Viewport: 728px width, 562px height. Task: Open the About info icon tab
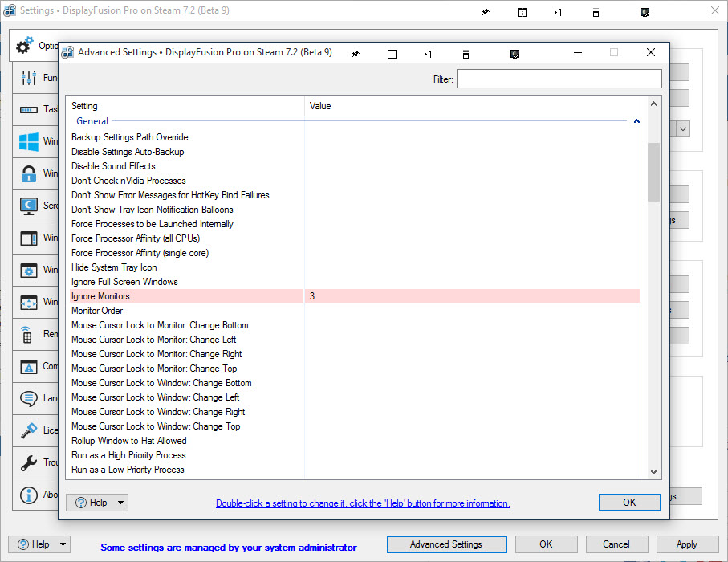click(x=30, y=495)
